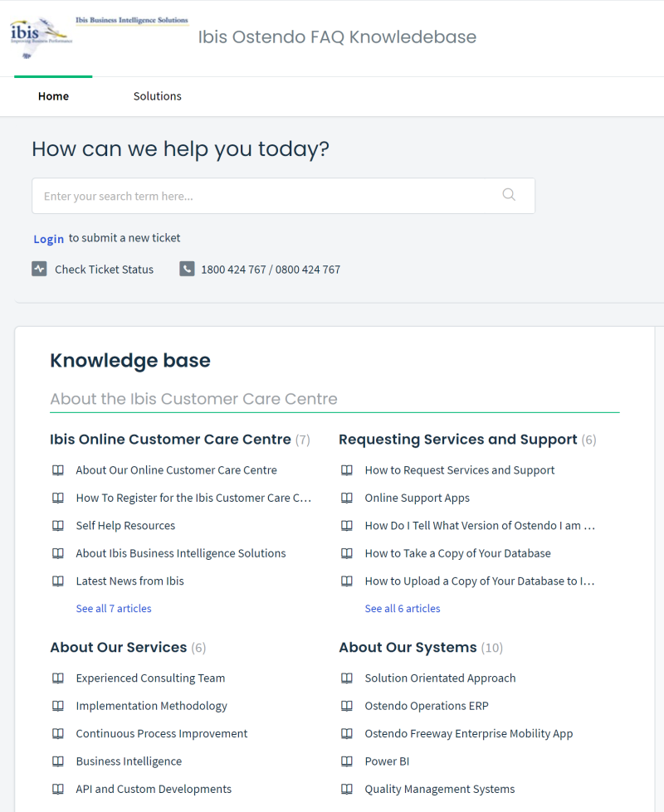This screenshot has height=812, width=664.
Task: Click book icon beside Business Intelligence
Action: tap(58, 761)
